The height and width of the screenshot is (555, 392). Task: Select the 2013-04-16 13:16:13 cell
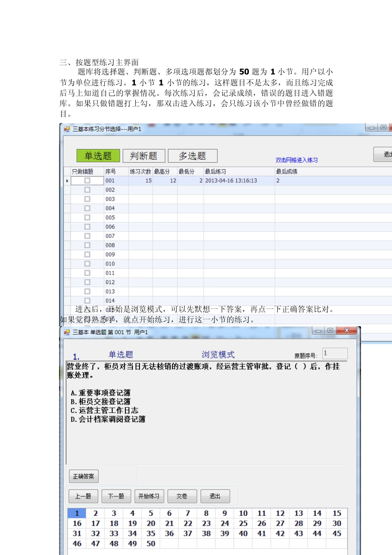[239, 181]
